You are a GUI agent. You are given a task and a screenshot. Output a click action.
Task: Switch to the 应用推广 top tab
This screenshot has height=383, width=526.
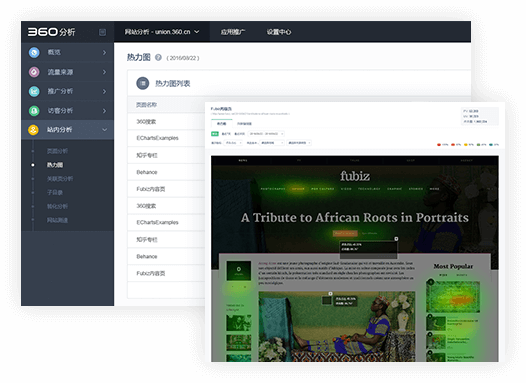233,32
